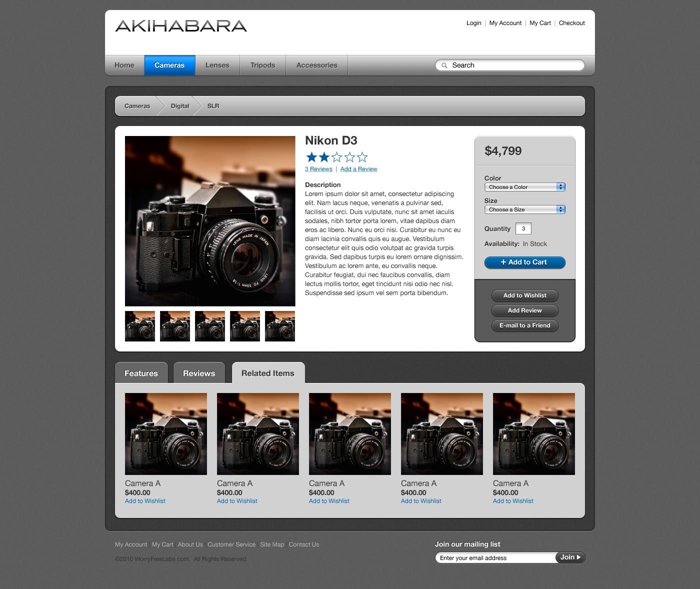Go to the Home navigation item
This screenshot has height=589, width=700.
pos(124,65)
